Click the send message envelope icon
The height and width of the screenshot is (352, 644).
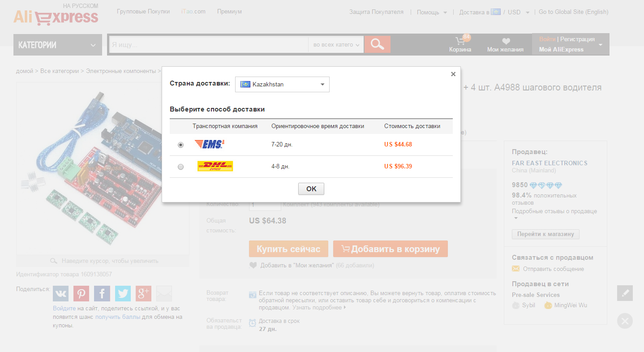click(516, 269)
